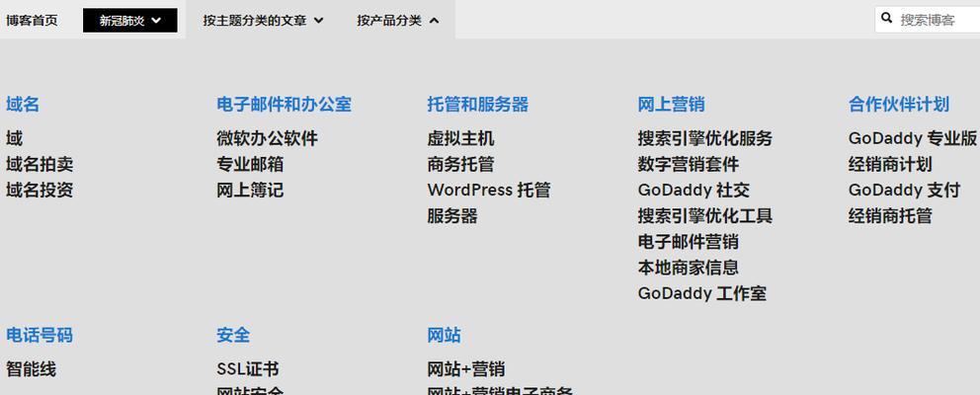Open 安全 category heading

pyautogui.click(x=233, y=335)
